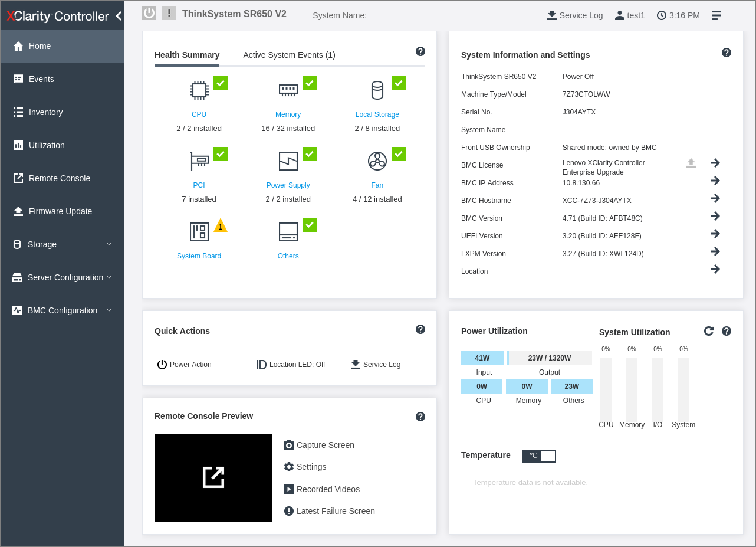756x547 pixels.
Task: Expand the Storage sidebar section
Action: (x=63, y=244)
